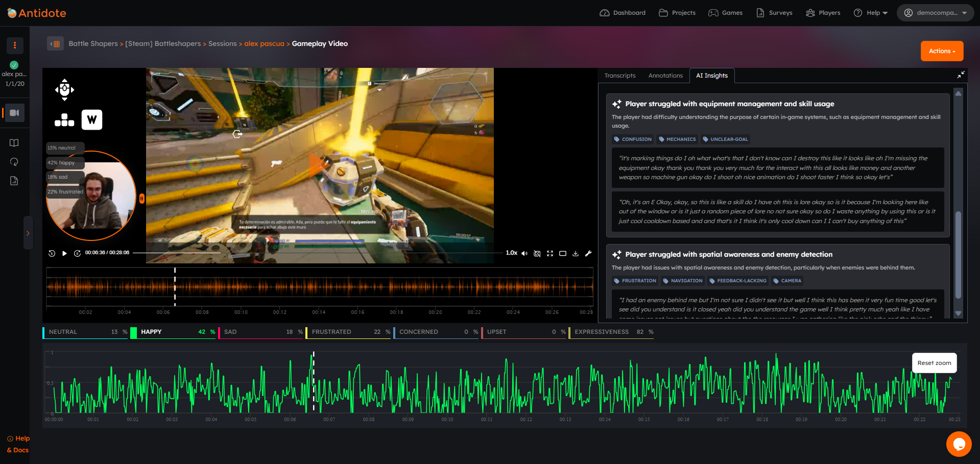This screenshot has width=980, height=464.
Task: Collapse the AI Insights panel with double-arrow toggle
Action: (x=961, y=75)
